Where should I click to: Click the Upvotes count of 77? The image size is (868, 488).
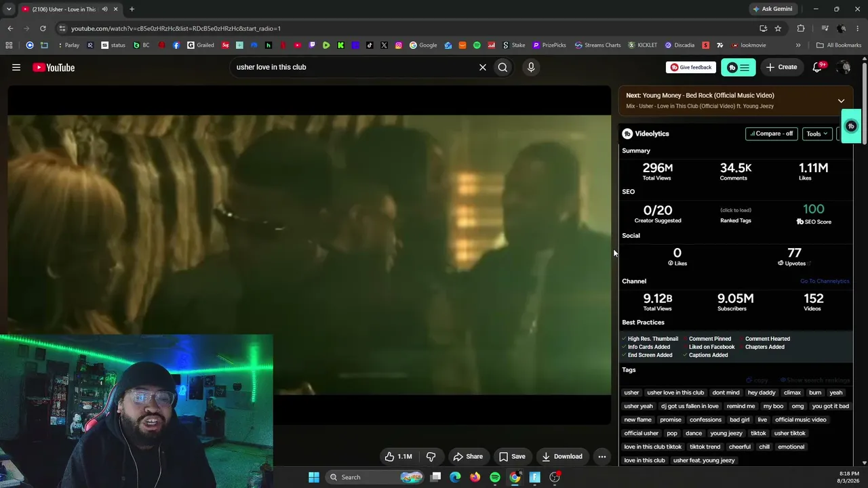coord(794,253)
